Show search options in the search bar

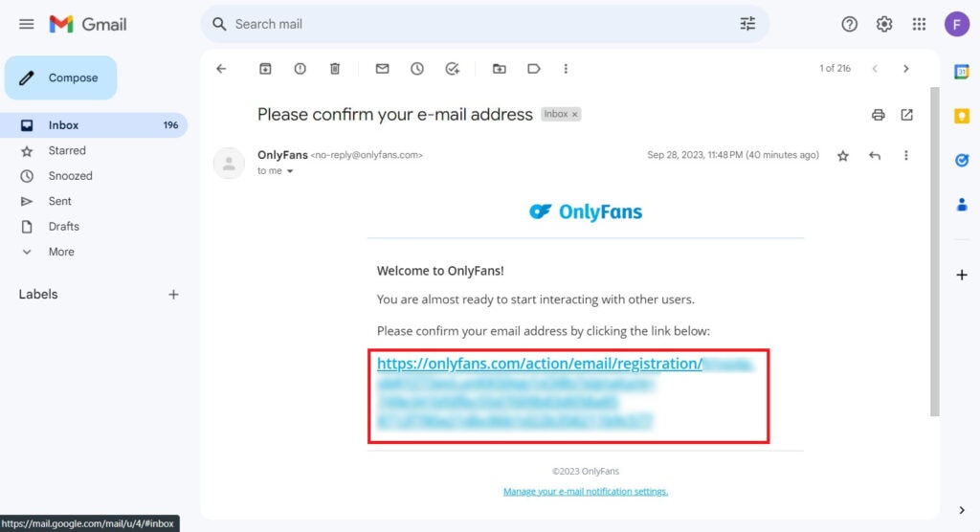tap(747, 24)
